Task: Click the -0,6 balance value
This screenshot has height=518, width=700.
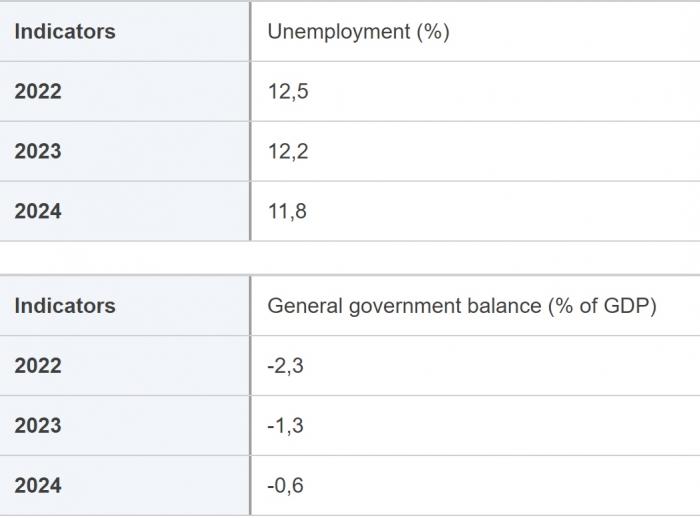Action: [x=285, y=486]
